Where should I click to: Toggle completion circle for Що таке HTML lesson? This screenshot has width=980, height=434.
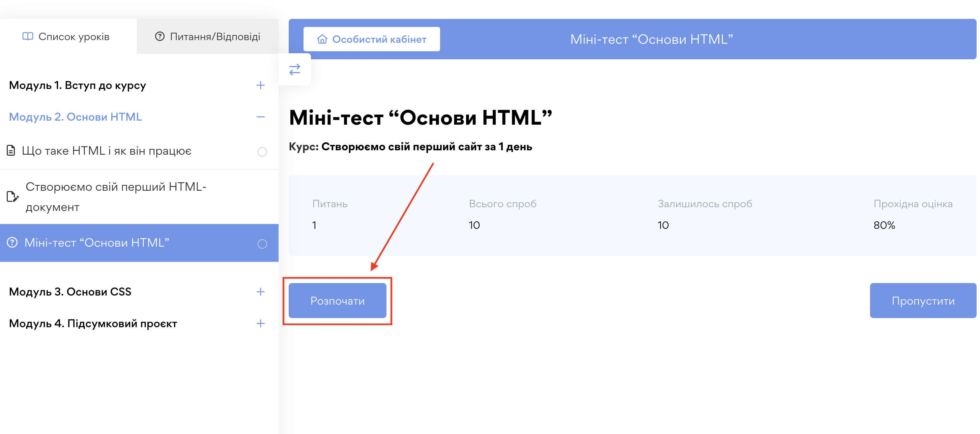[x=262, y=152]
